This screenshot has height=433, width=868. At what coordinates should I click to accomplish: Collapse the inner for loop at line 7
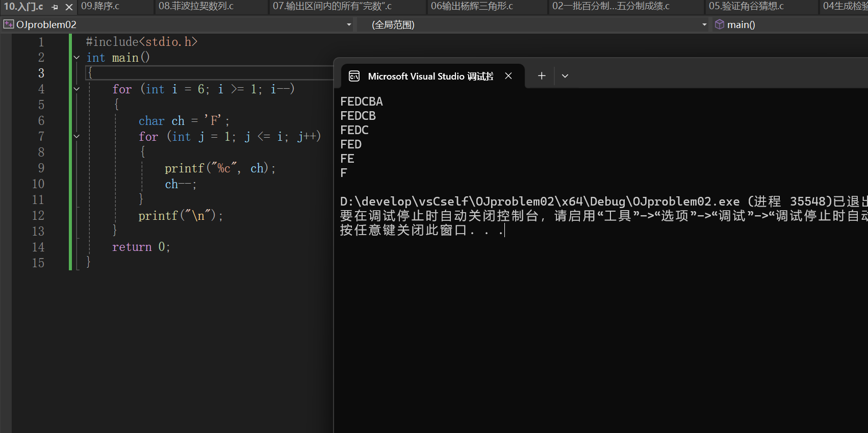click(x=76, y=137)
